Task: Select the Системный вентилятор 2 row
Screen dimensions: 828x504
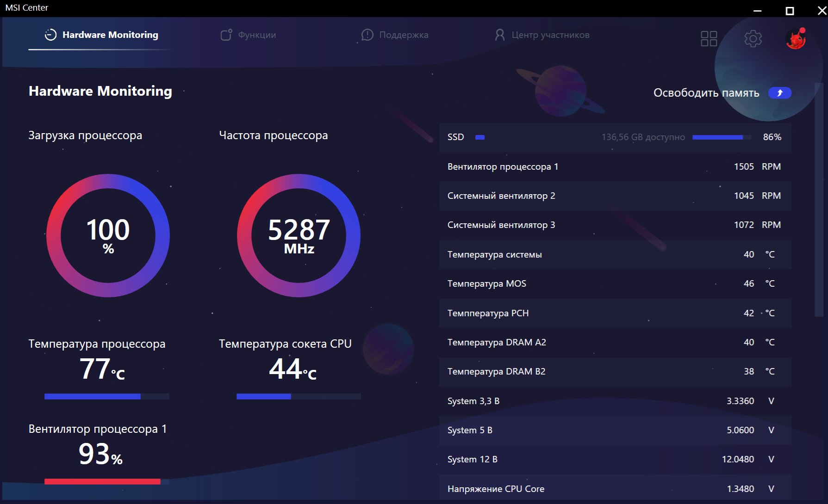Action: pyautogui.click(x=615, y=196)
